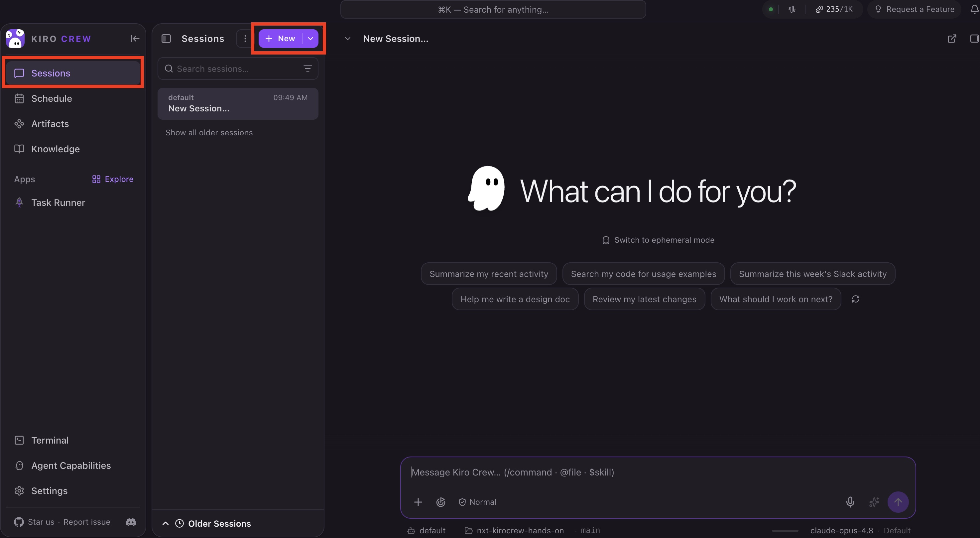Open the session filter options

click(x=307, y=68)
